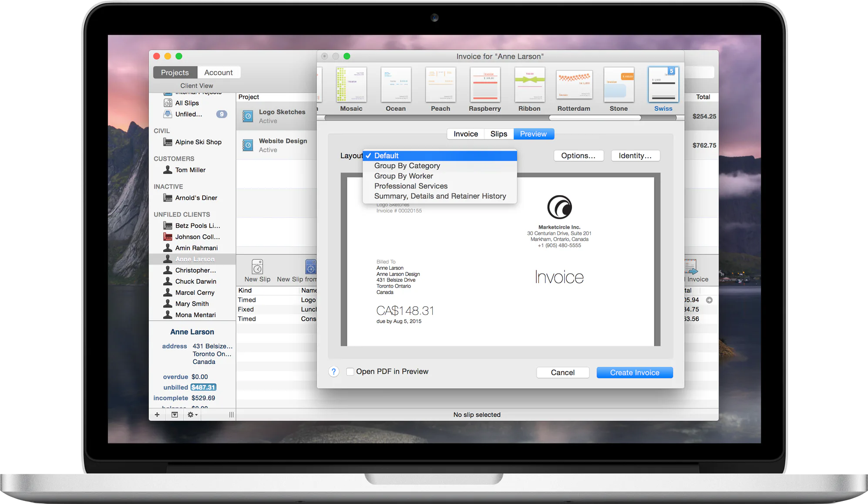Image resolution: width=868 pixels, height=504 pixels.
Task: Click the New Slip toolbar icon
Action: (x=257, y=267)
